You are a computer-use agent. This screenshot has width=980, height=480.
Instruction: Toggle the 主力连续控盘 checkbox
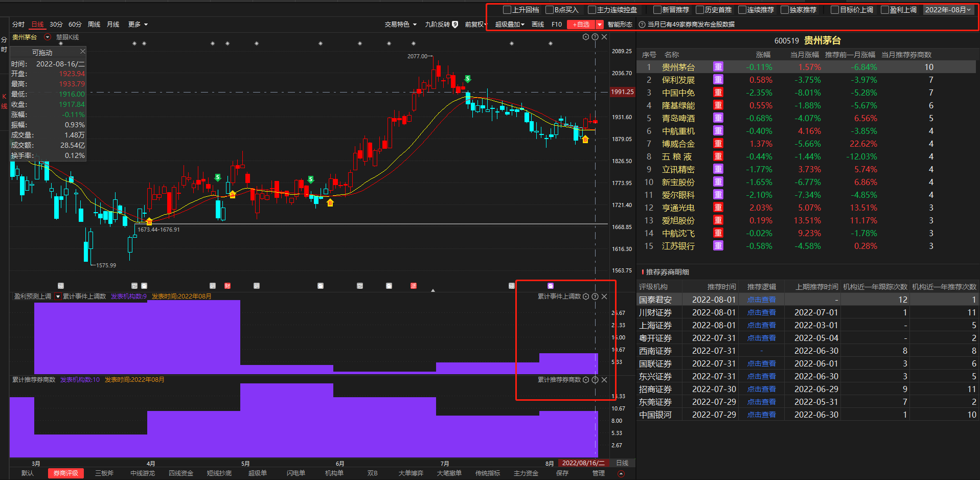point(592,10)
